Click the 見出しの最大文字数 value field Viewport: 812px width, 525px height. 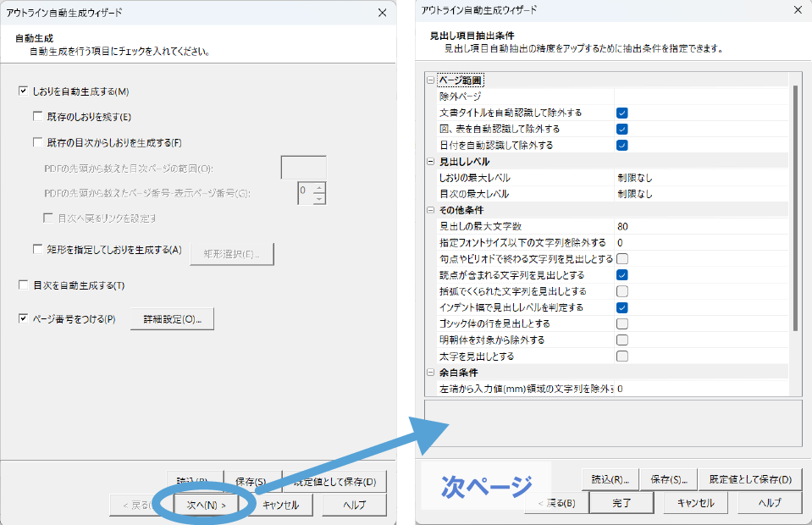(703, 226)
